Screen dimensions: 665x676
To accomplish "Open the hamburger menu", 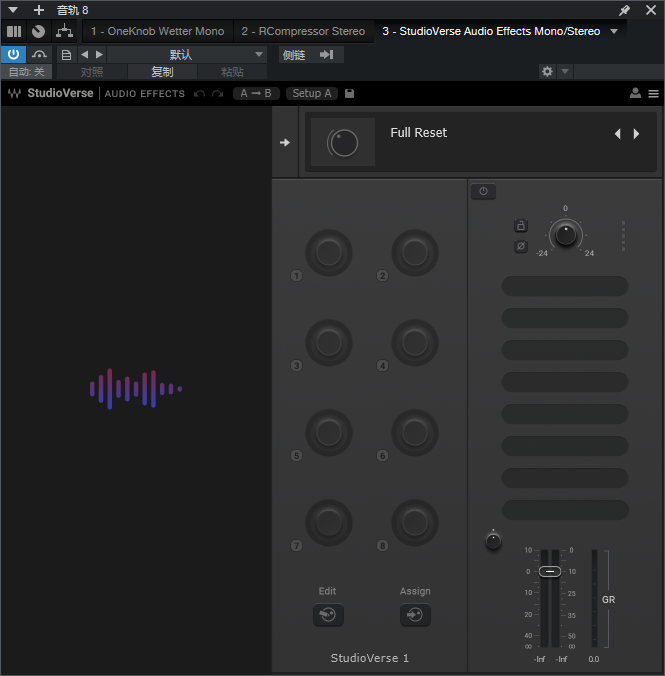I will point(653,94).
